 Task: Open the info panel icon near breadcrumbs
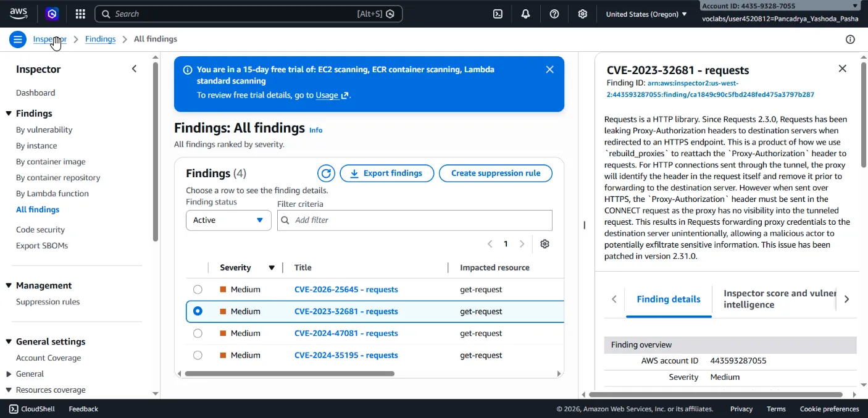coord(850,40)
